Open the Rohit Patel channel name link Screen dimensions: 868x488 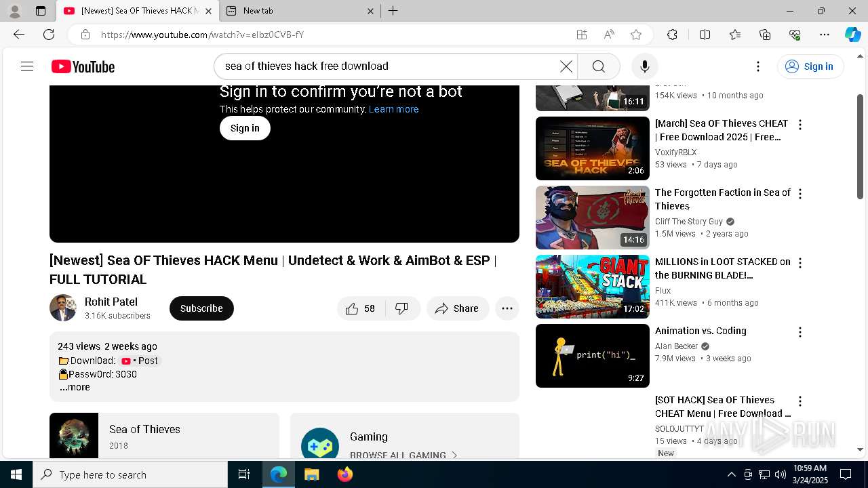pos(111,302)
